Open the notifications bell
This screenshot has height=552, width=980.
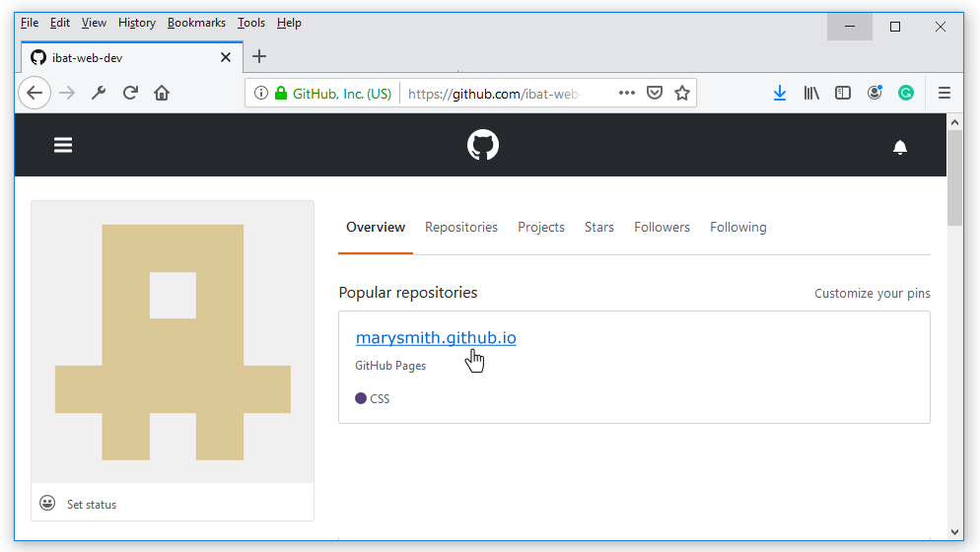[899, 147]
